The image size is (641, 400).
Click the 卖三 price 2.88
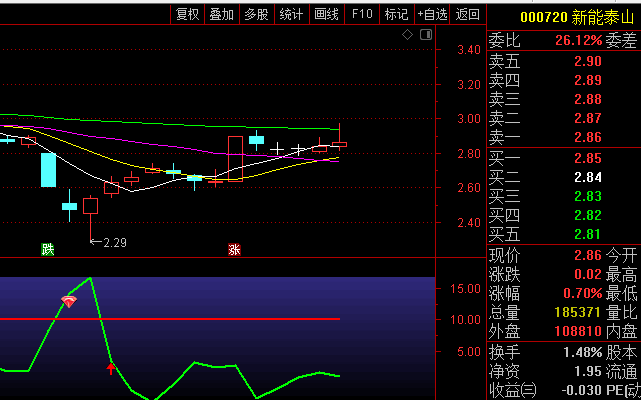click(x=588, y=99)
